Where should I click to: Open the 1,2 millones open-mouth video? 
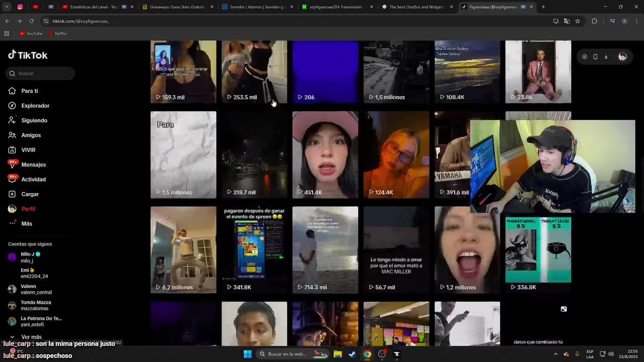click(x=467, y=250)
